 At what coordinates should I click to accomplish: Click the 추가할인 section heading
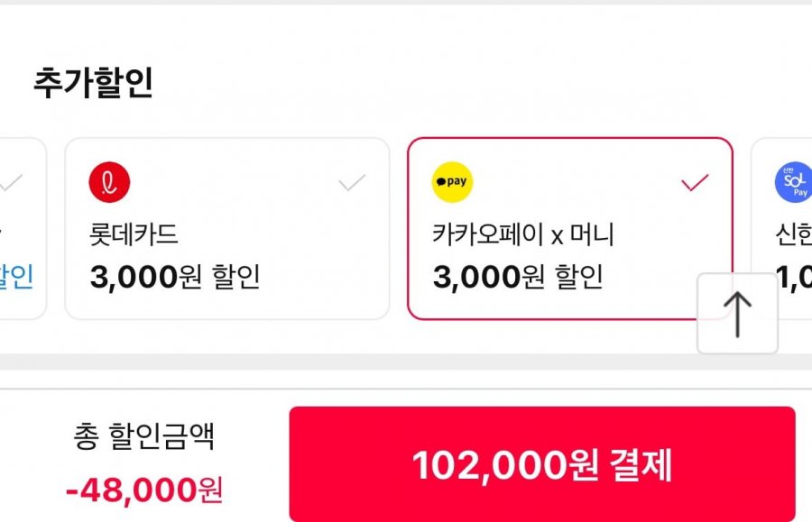click(x=93, y=84)
